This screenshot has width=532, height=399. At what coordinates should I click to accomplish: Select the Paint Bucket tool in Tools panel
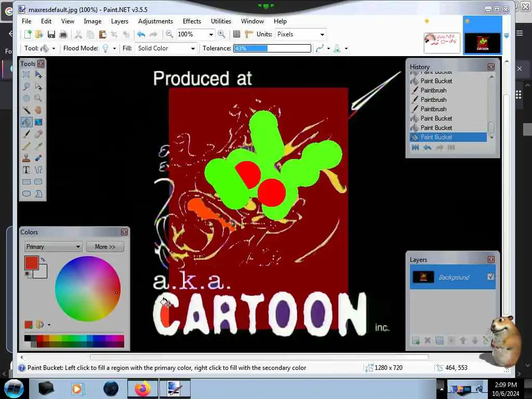[x=26, y=122]
